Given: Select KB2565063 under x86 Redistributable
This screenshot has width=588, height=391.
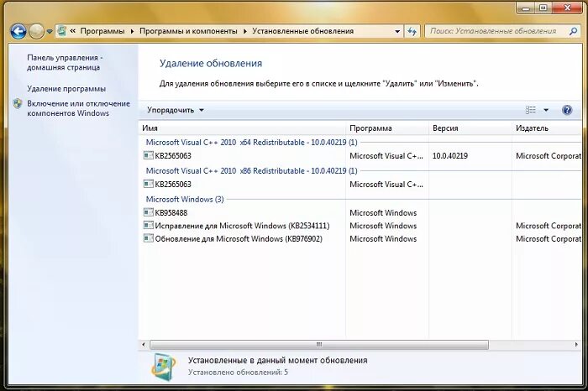Looking at the screenshot, I should (x=173, y=185).
